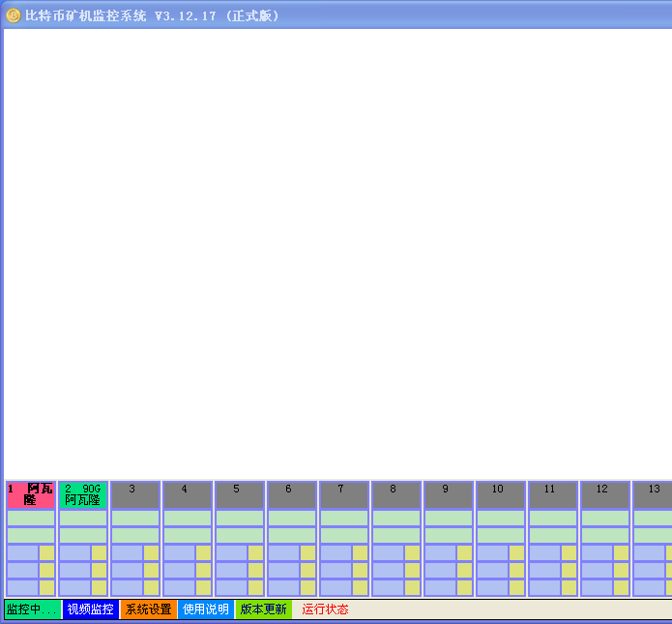This screenshot has height=624, width=672.
Task: Click the top yellow indicator of miner 1
Action: pyautogui.click(x=46, y=552)
